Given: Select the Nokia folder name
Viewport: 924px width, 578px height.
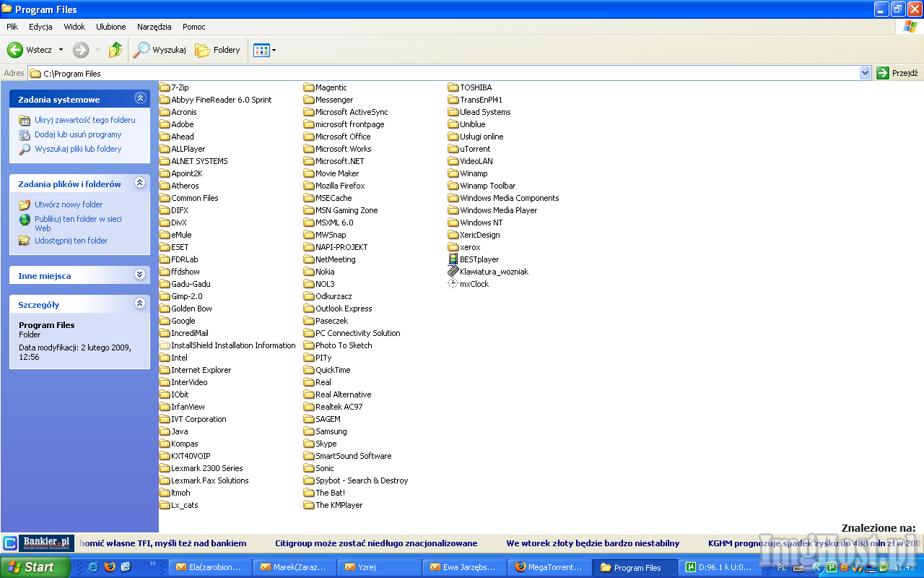Looking at the screenshot, I should [325, 272].
